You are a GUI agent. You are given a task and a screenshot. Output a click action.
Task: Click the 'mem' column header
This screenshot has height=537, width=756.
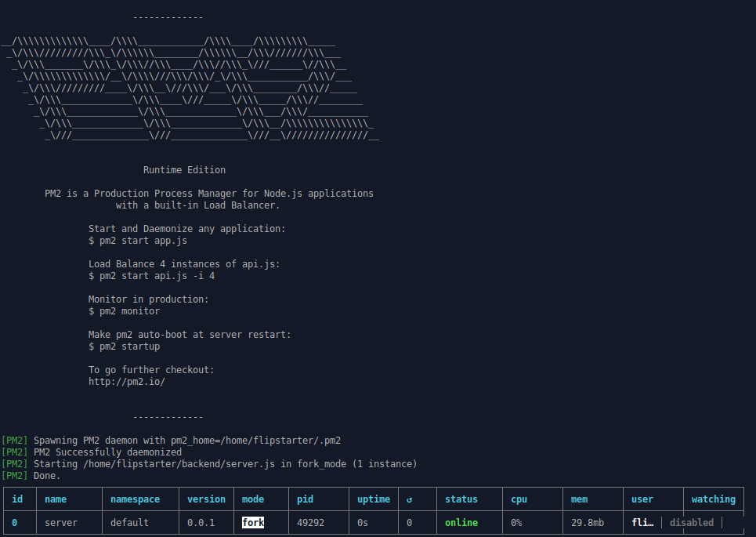[x=580, y=499]
